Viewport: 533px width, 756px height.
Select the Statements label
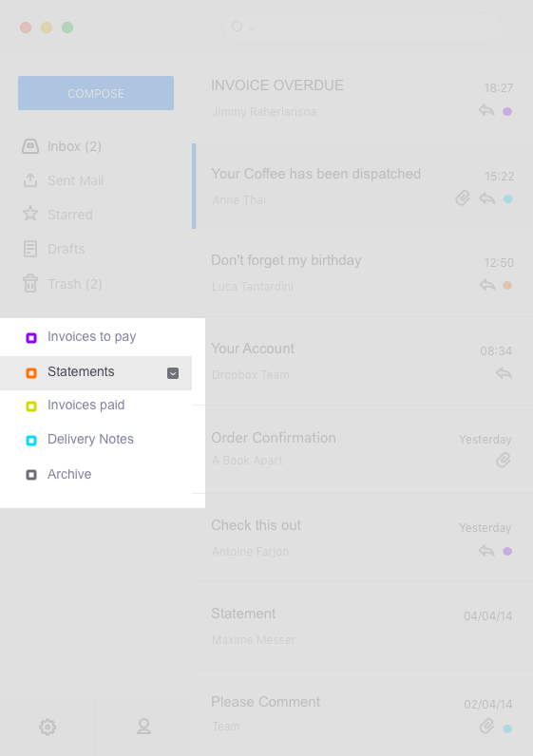[96, 372]
